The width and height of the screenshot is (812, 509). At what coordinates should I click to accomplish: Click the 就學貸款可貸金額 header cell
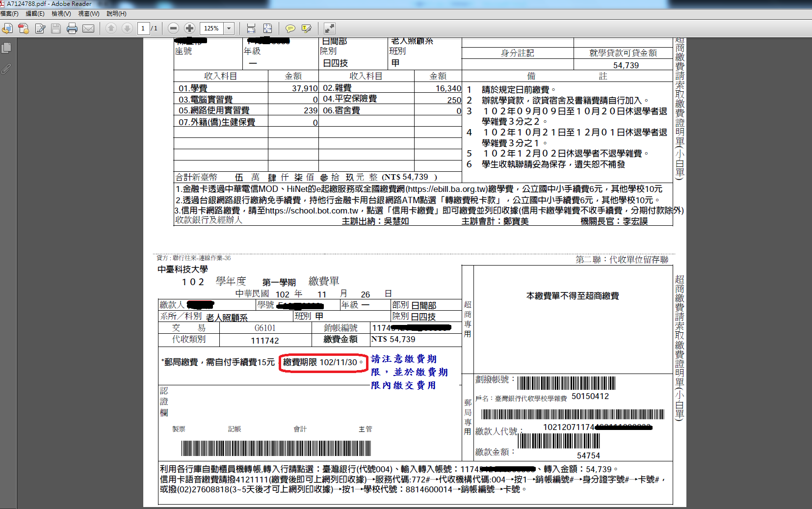coord(623,53)
